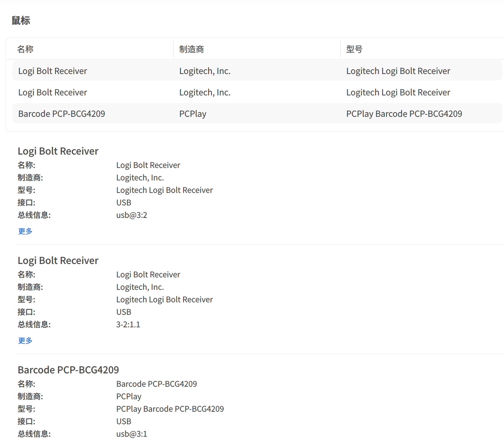Screen dimensions: 504x440
Task: Click the usb@3:1 bus info value
Action: point(132,434)
